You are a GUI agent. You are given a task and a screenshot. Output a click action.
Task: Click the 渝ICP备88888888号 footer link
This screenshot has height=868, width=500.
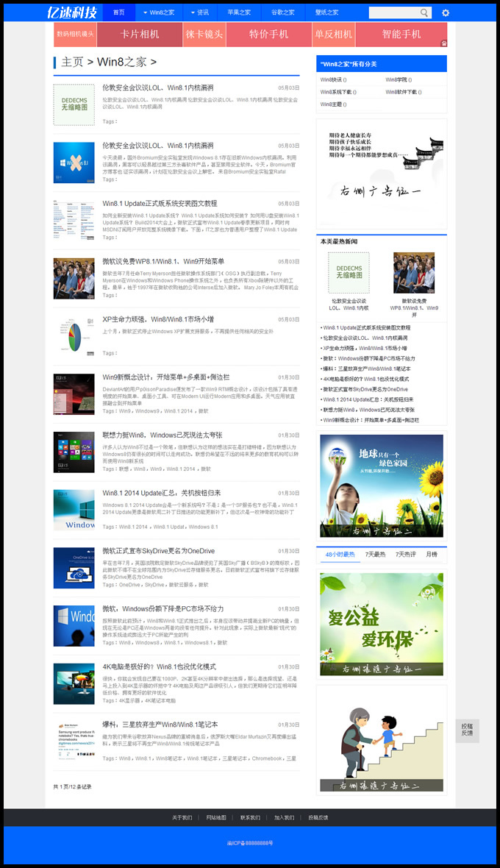250,843
